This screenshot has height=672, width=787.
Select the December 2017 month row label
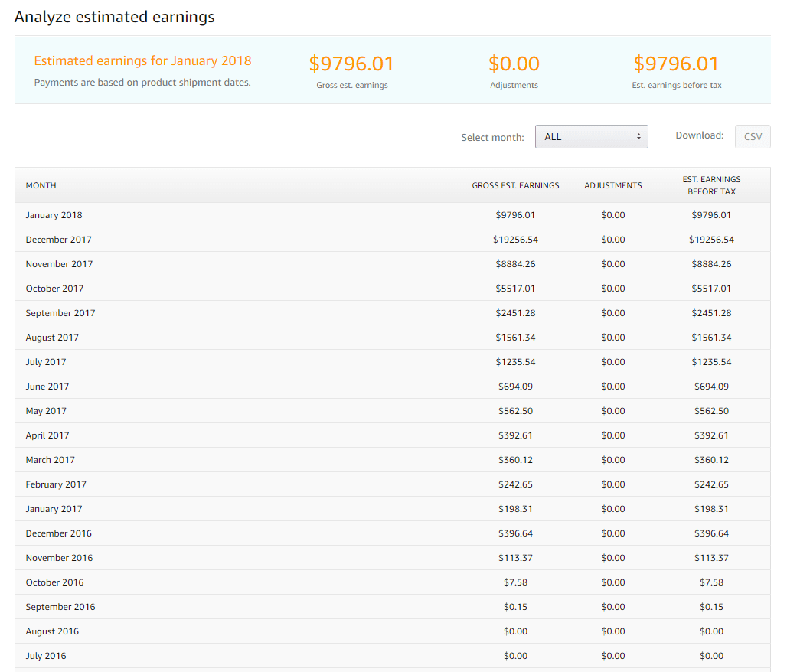(x=59, y=240)
